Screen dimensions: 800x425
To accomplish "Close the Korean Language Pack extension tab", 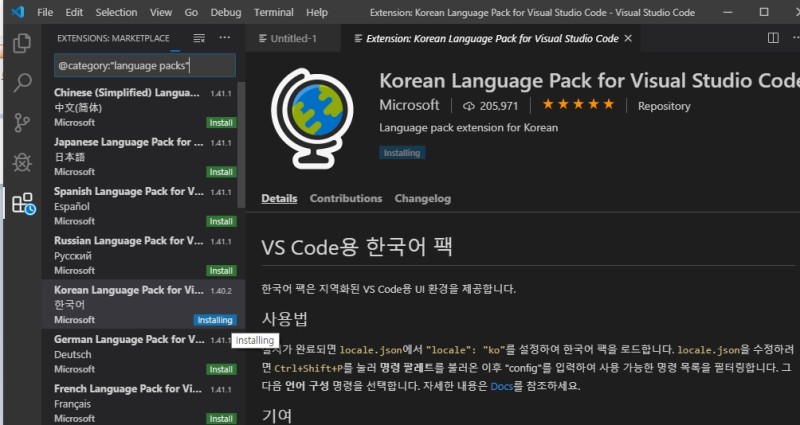I will click(628, 38).
